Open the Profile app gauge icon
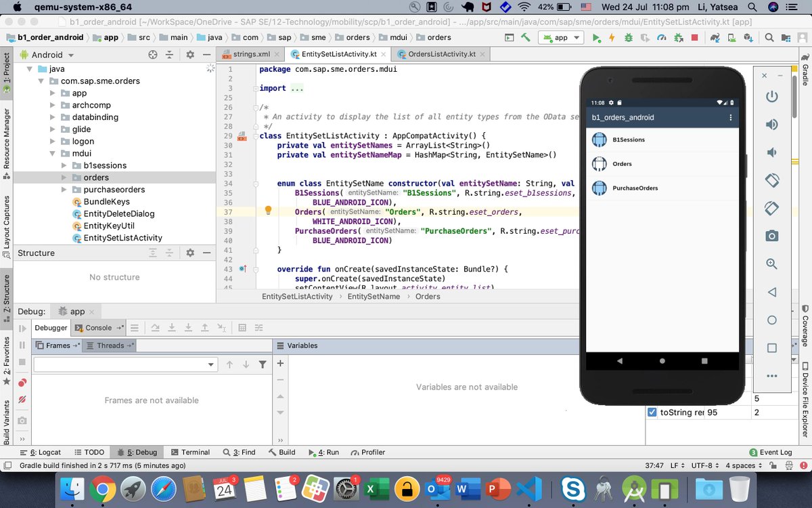The width and height of the screenshot is (812, 508). click(662, 38)
